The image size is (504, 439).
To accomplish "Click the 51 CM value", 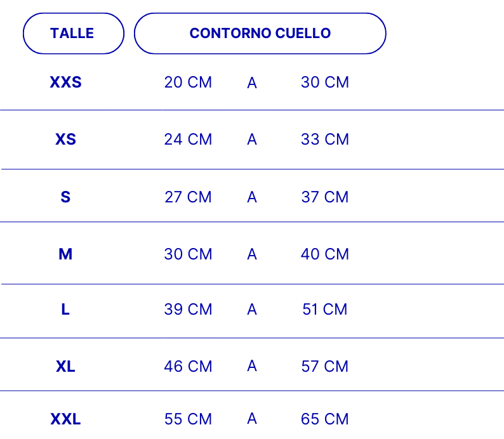I will [x=324, y=310].
